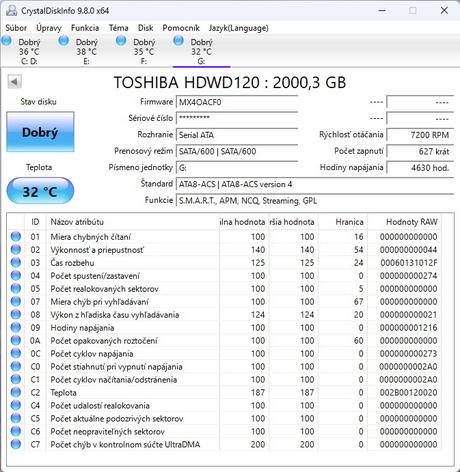The height and width of the screenshot is (472, 460).
Task: Click status orb for Výkon z hľadiska času
Action: pos(16,315)
